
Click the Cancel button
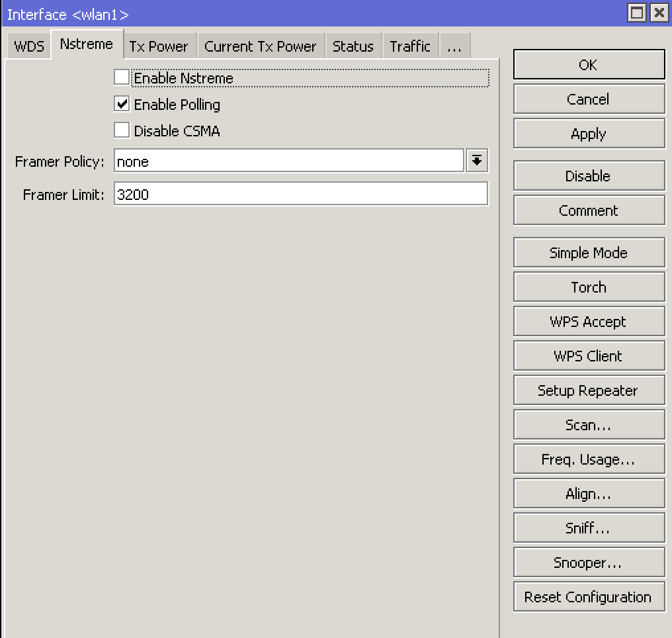[589, 99]
